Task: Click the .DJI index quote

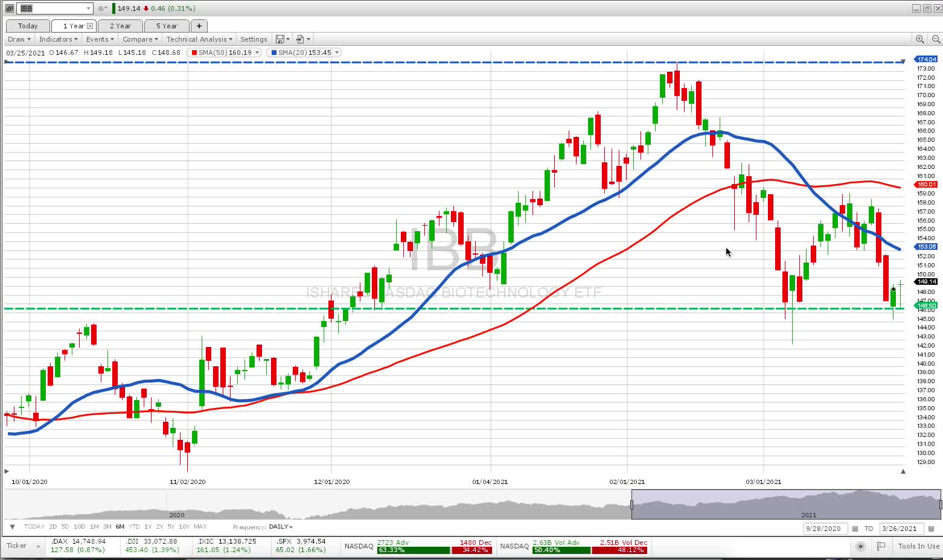Action: pos(152,546)
